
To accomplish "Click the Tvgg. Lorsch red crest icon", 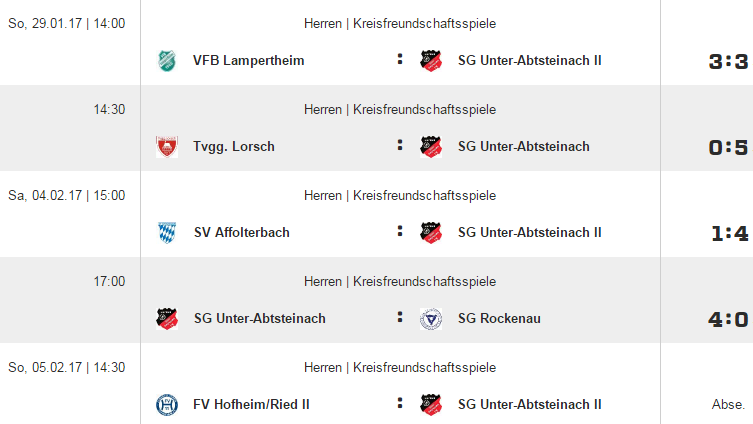I will [x=167, y=146].
